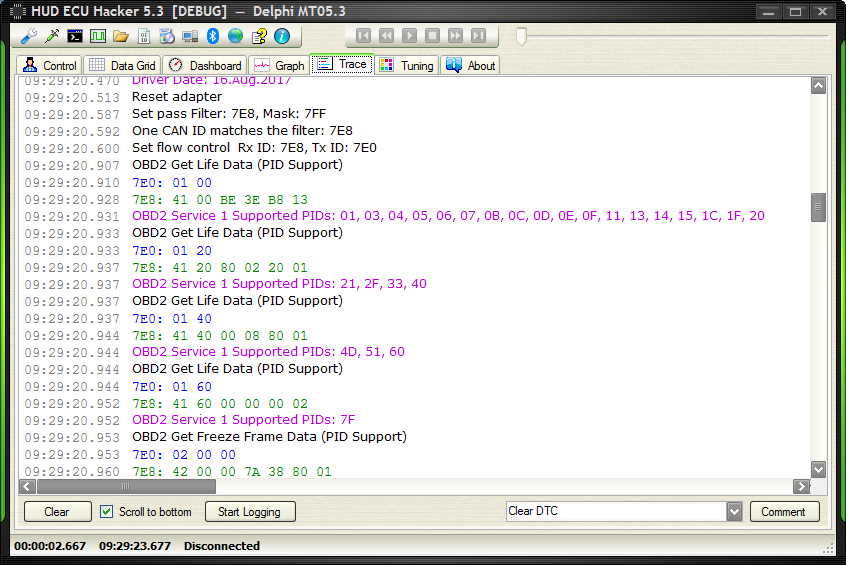846x565 pixels.
Task: Click the Clear button
Action: click(x=57, y=512)
